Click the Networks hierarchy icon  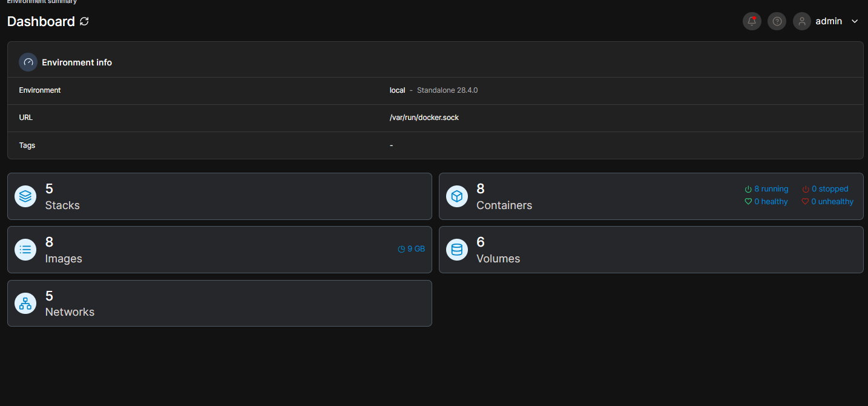click(25, 303)
